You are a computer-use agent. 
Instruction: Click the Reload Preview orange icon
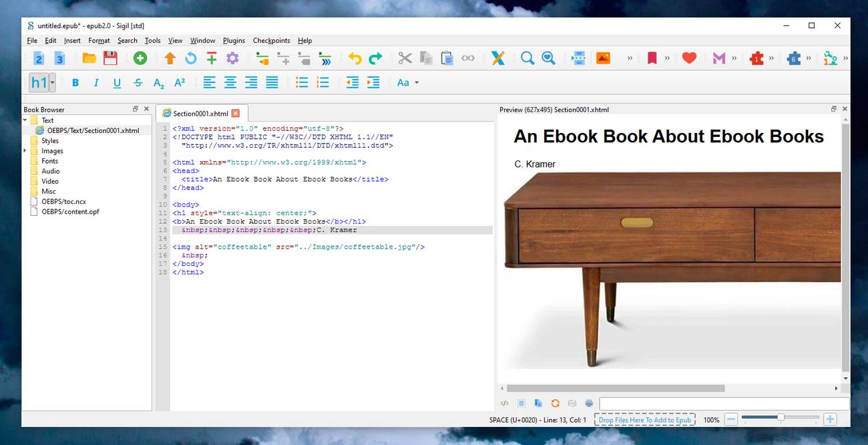(x=555, y=404)
